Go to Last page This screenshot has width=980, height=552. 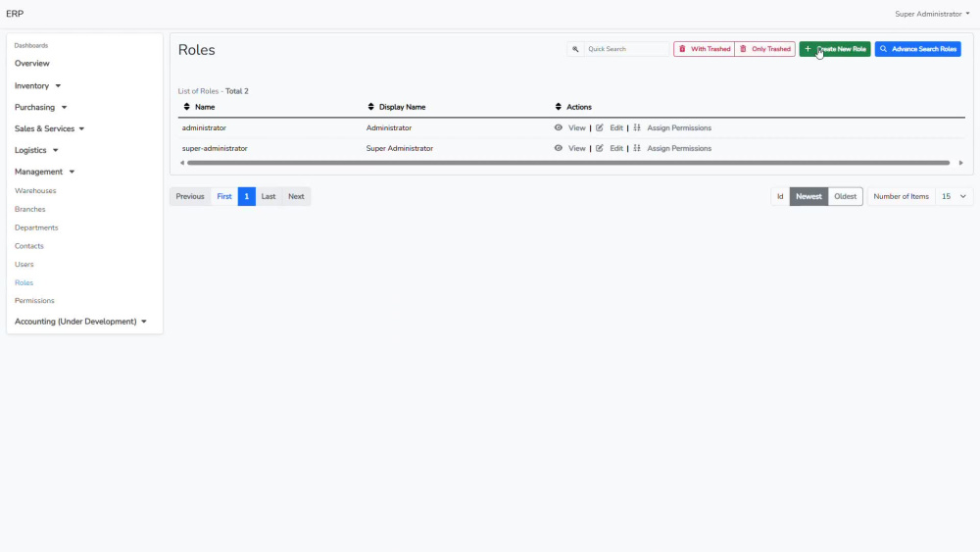[269, 196]
